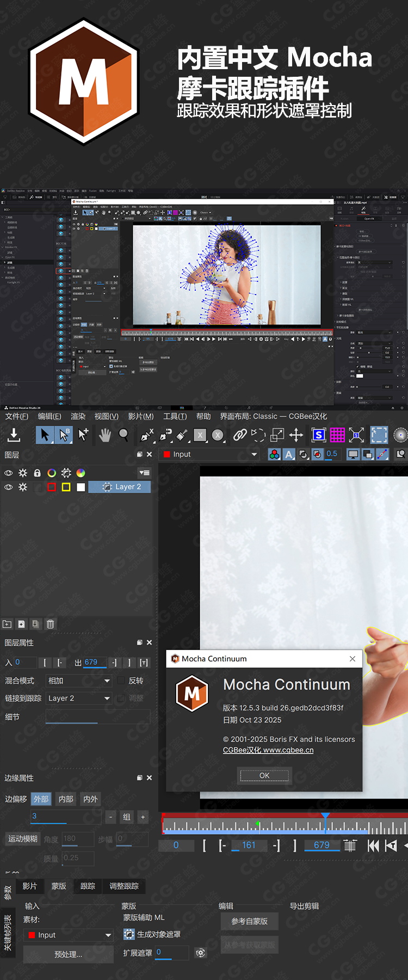
Task: Click Layer 2 white matte color swatch
Action: coord(81,487)
